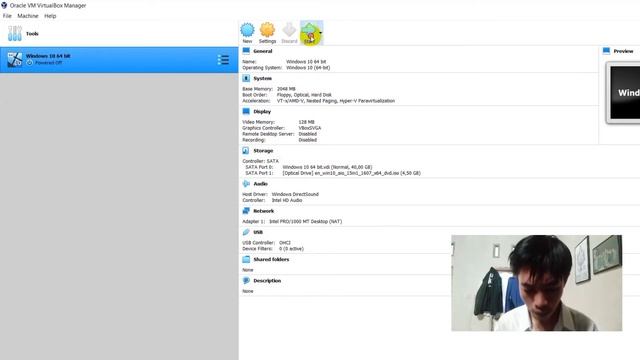640x360 pixels.
Task: Click the Description section bubble icon
Action: click(246, 280)
